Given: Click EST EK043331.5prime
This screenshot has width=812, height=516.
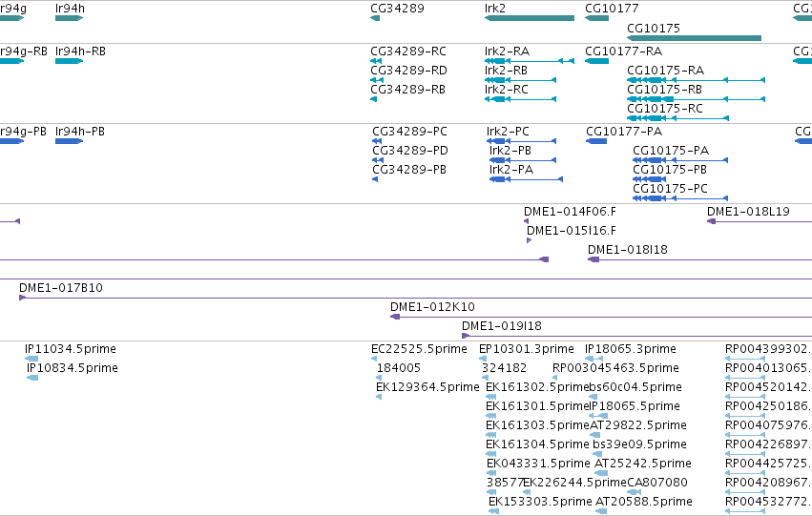Looking at the screenshot, I should click(538, 464).
